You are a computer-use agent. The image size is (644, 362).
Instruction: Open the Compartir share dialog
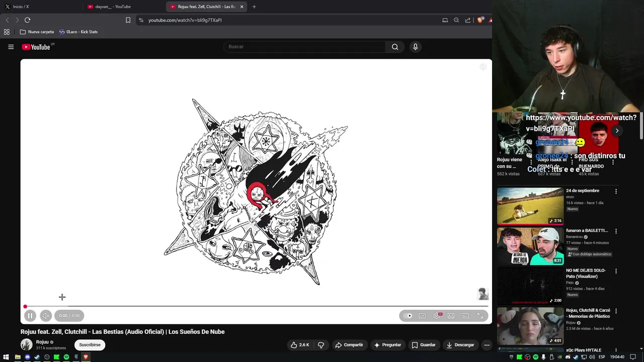pyautogui.click(x=349, y=345)
